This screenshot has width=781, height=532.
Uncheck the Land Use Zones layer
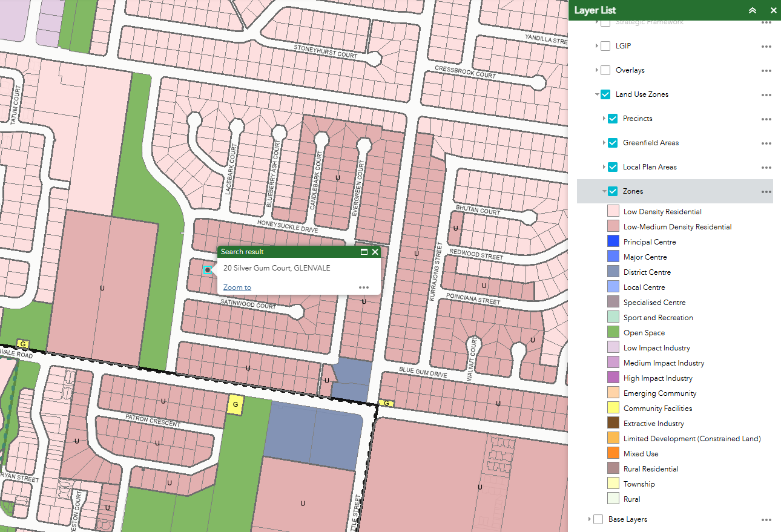(605, 94)
